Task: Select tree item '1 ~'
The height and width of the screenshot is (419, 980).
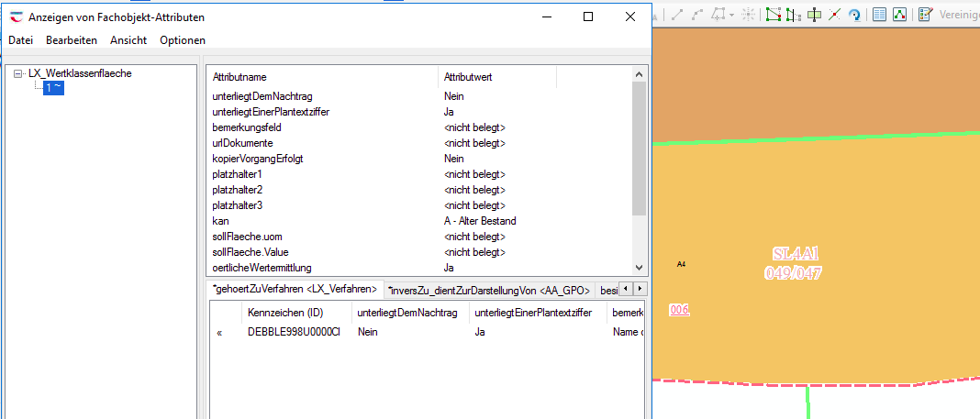Action: 53,87
